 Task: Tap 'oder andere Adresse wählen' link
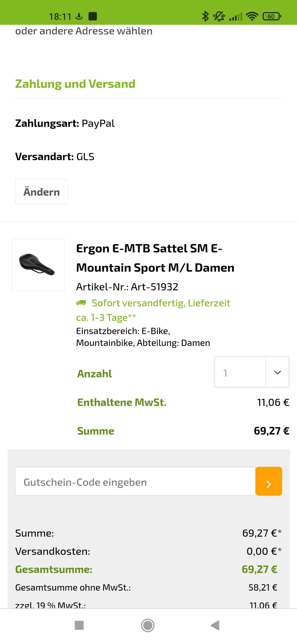tap(84, 31)
